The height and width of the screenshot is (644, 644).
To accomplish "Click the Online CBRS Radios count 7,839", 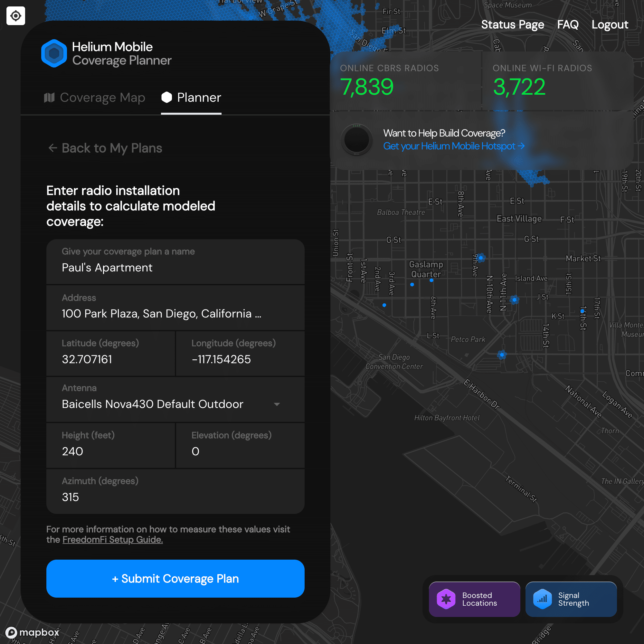I will 367,87.
